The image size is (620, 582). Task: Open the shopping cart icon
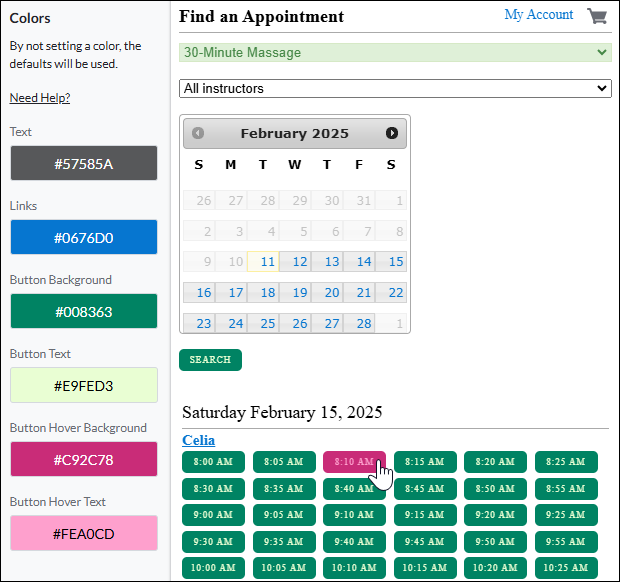coord(597,16)
